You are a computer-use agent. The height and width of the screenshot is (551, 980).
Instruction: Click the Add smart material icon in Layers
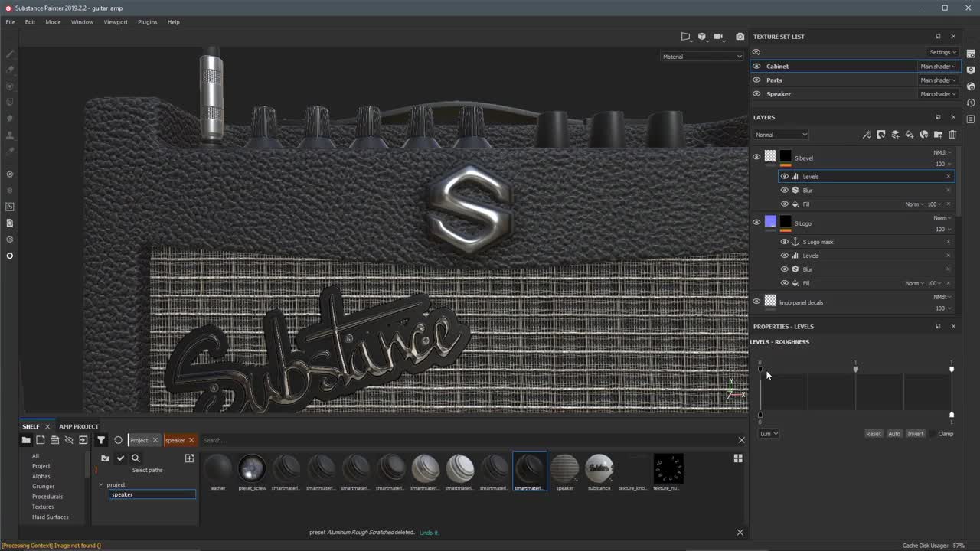pyautogui.click(x=924, y=135)
